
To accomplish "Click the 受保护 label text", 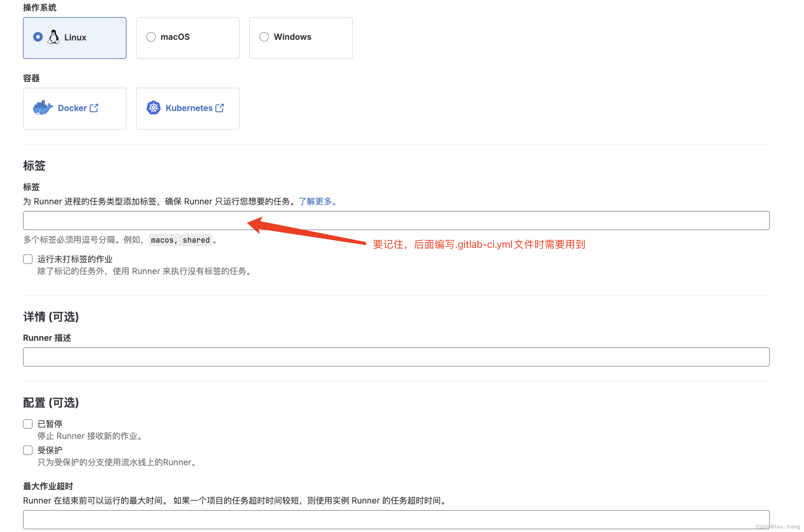I will [x=50, y=450].
